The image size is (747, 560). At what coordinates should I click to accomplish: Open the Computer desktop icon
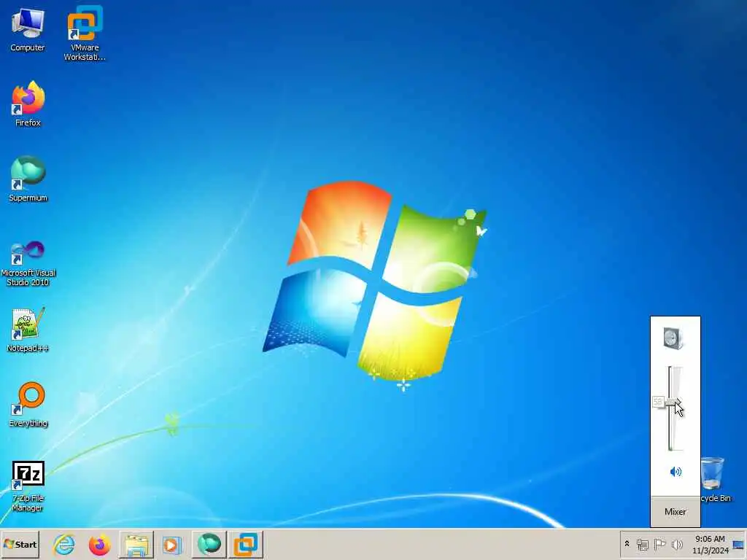pyautogui.click(x=28, y=31)
